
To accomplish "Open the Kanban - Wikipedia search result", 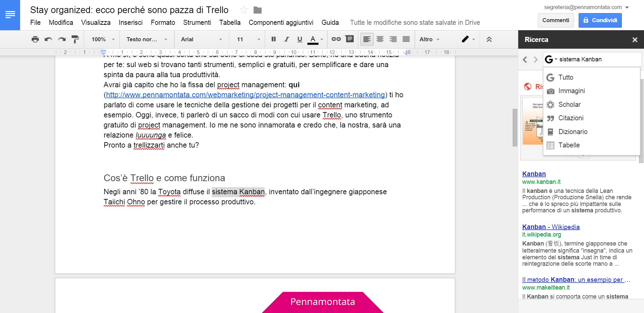I will coord(551,227).
